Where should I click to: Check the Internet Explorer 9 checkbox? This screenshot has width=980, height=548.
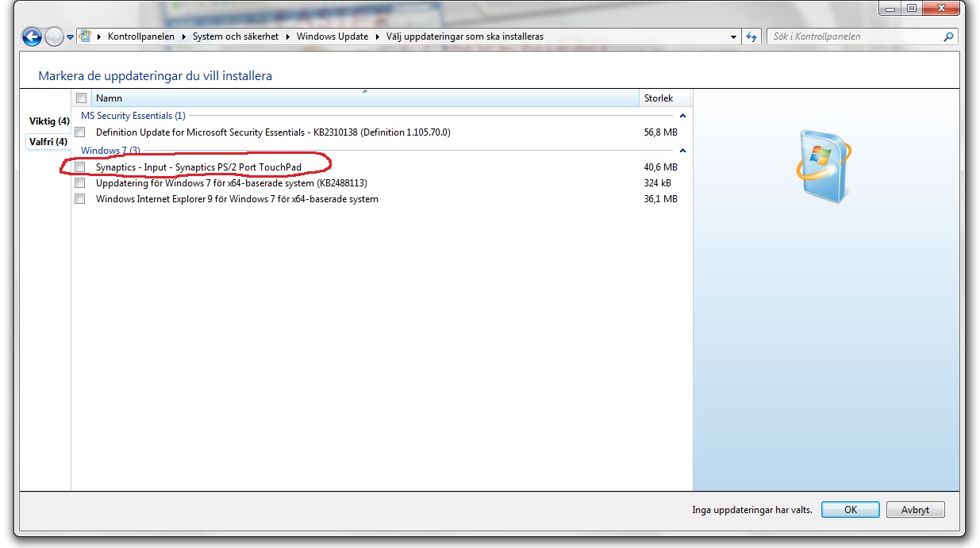[x=79, y=199]
